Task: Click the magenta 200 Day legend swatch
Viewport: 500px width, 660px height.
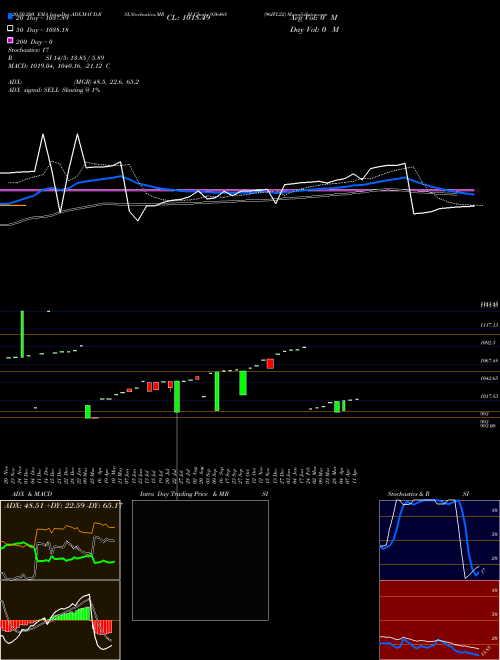Action: (x=11, y=40)
